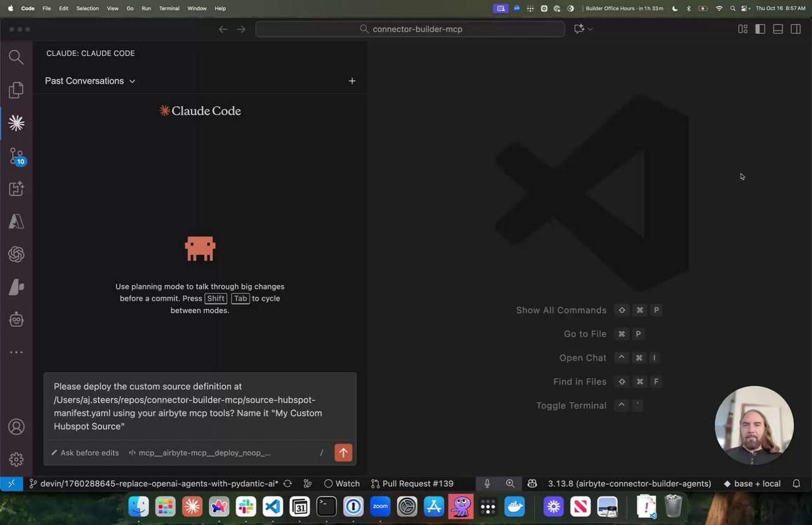Open the sparkle extension below Source Control
This screenshot has width=812, height=525.
[16, 189]
